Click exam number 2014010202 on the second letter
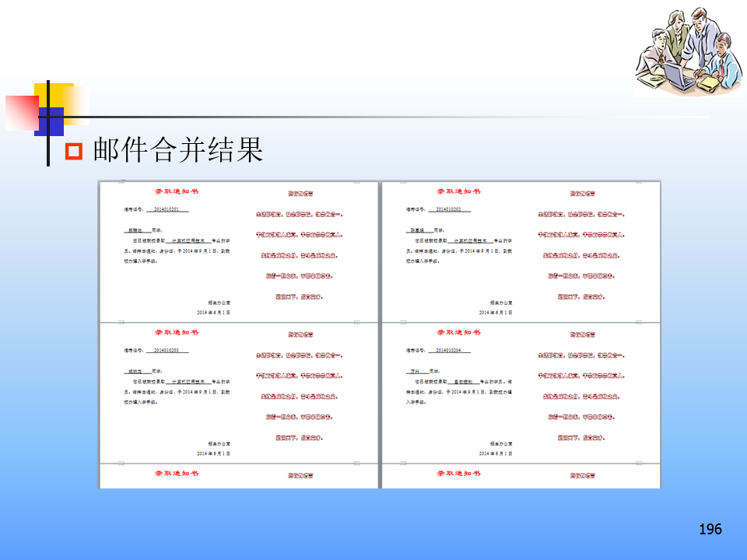The width and height of the screenshot is (747, 560). [449, 209]
